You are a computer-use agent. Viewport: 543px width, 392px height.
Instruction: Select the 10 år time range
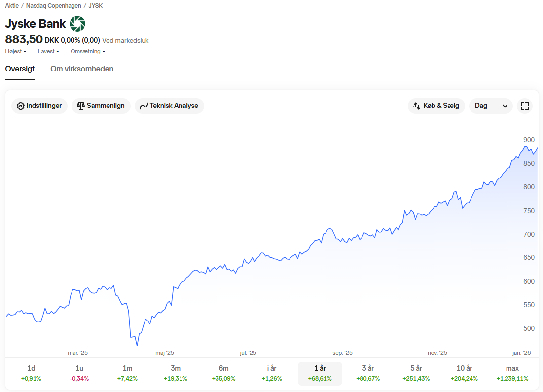coord(465,373)
